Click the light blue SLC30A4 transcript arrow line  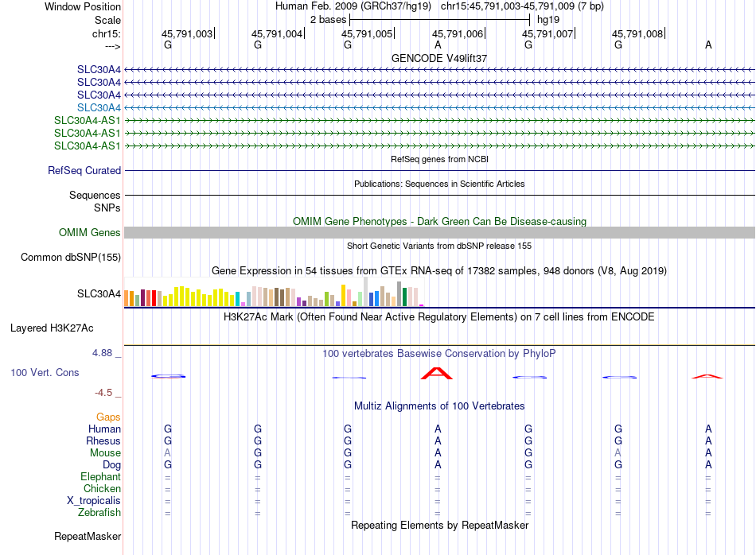(x=440, y=107)
